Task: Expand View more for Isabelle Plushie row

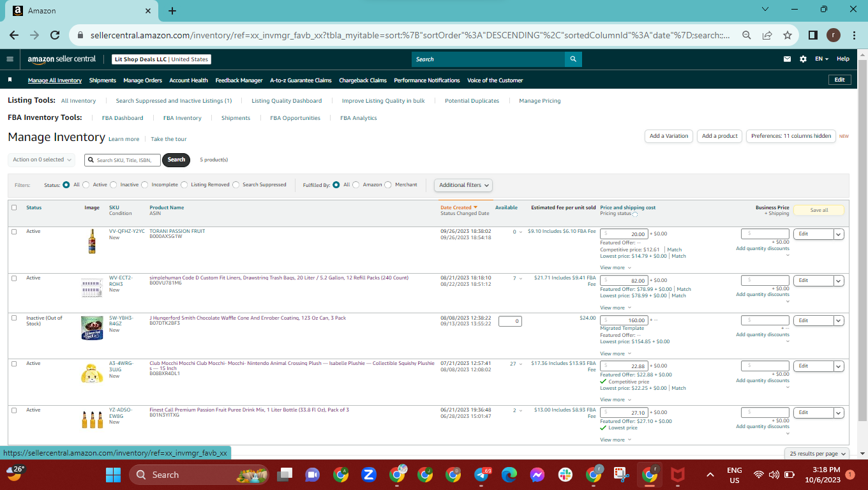Action: pyautogui.click(x=615, y=400)
